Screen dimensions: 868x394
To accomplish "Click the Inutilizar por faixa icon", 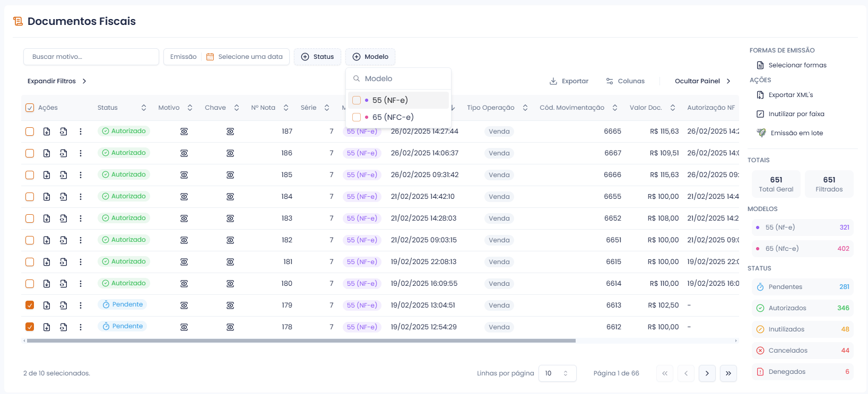I will point(760,114).
